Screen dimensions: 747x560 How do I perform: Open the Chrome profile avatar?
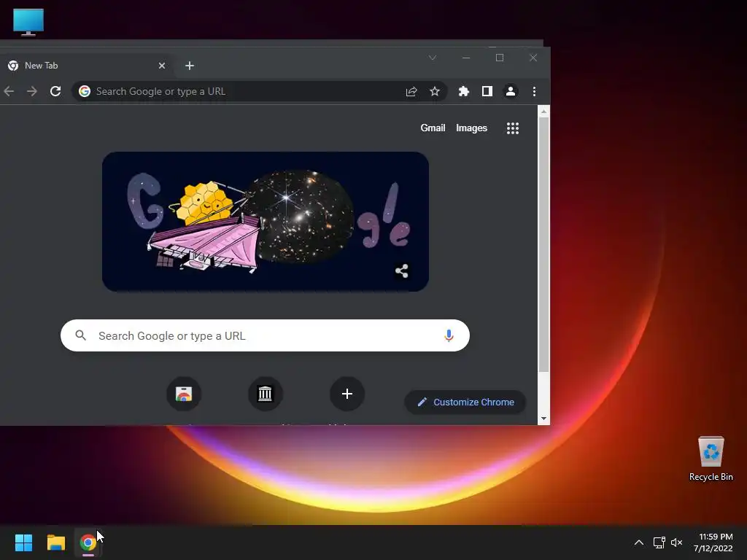(x=510, y=91)
